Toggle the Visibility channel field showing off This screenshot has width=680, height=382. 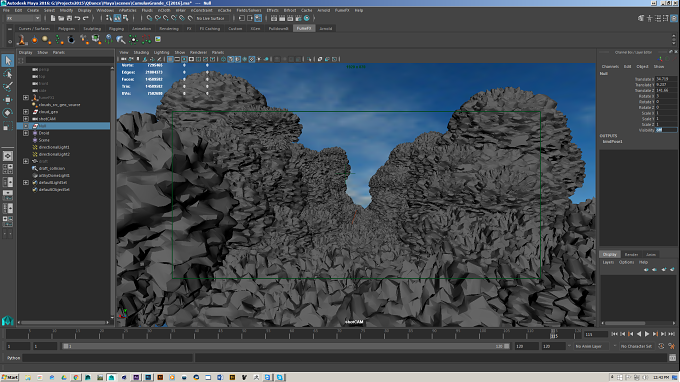pyautogui.click(x=666, y=130)
